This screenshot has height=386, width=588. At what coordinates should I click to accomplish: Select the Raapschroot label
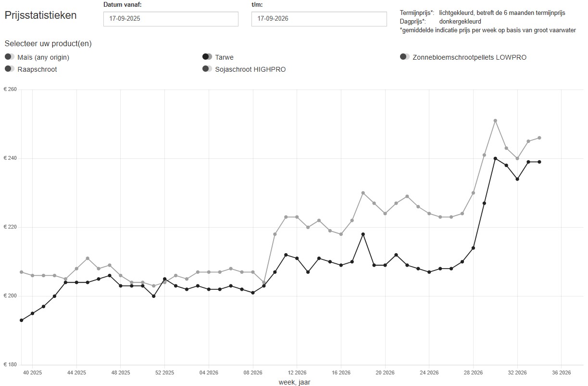pos(37,69)
